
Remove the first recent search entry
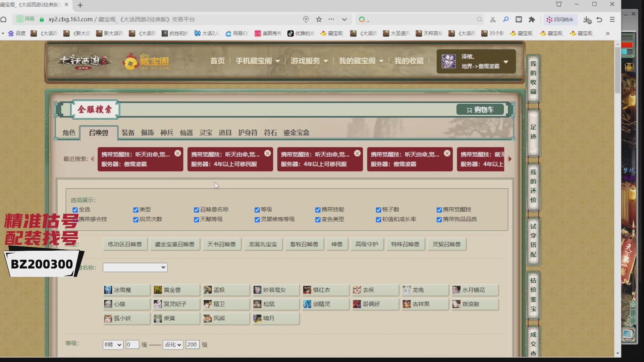(x=177, y=153)
